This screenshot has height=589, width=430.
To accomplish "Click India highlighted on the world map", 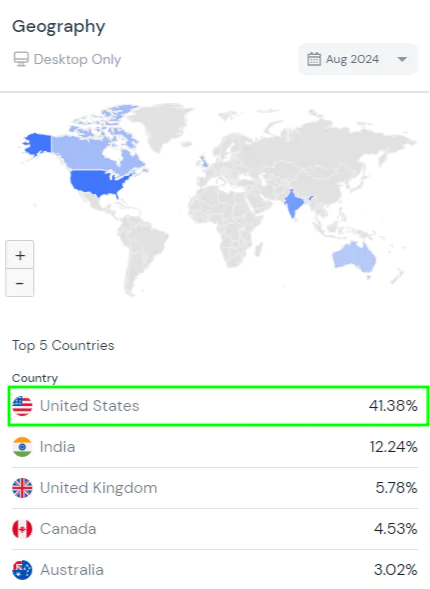I will 293,203.
